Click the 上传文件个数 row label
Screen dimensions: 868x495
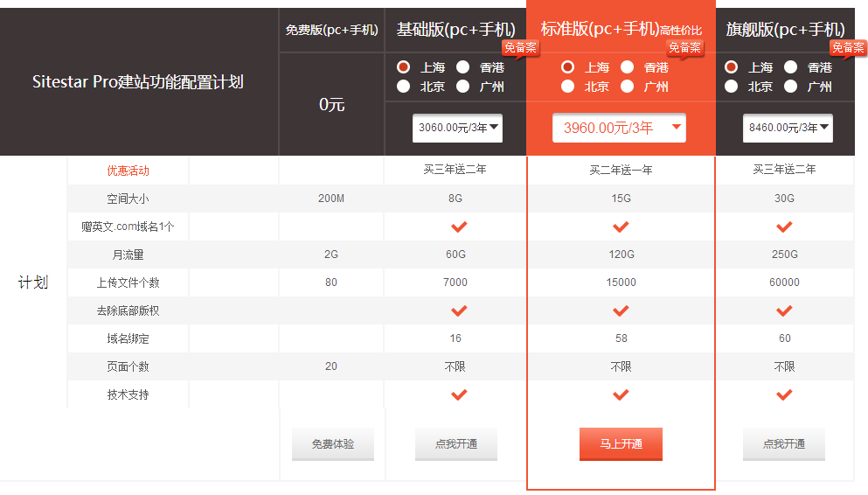pos(128,283)
